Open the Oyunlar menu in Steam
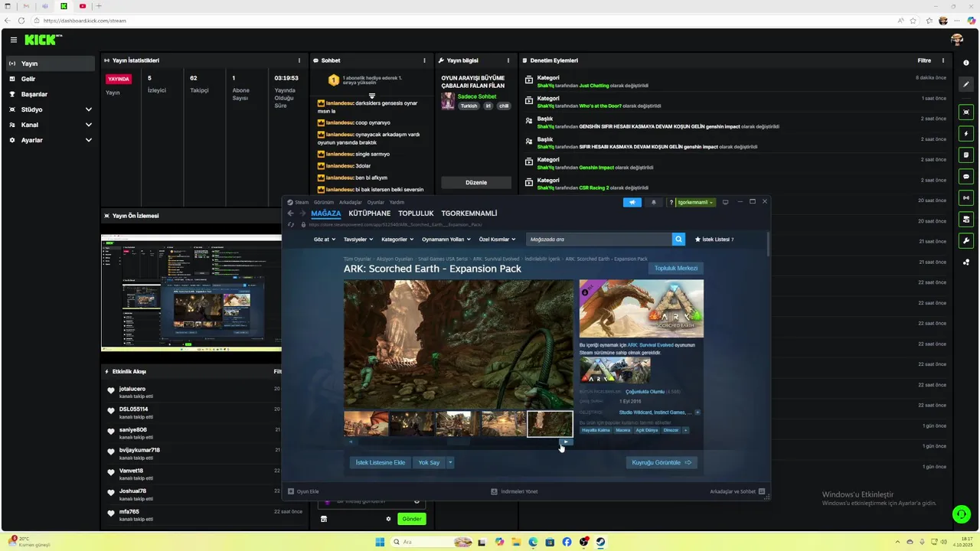Image resolution: width=980 pixels, height=551 pixels. pos(376,202)
